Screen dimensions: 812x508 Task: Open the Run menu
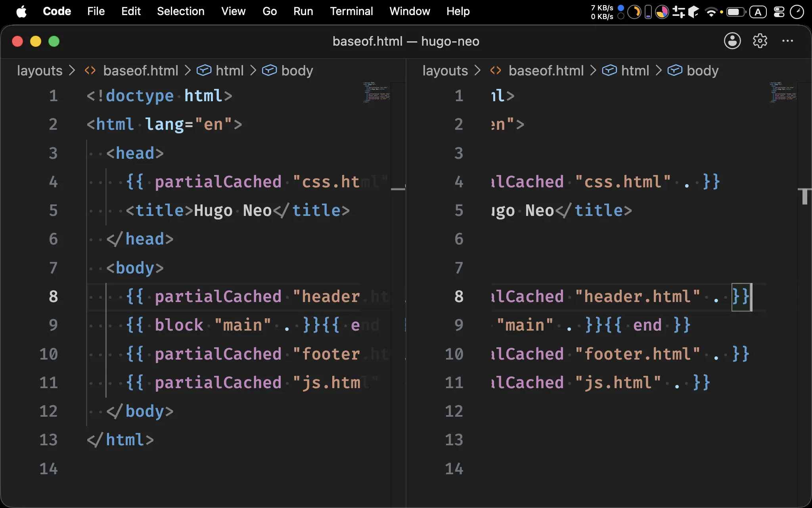coord(303,11)
